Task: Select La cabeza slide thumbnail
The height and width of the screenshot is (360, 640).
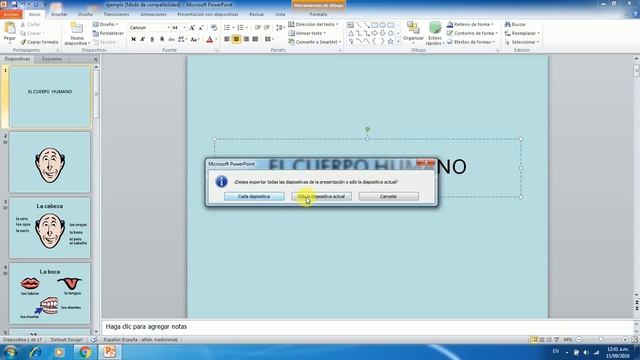Action: click(x=50, y=228)
